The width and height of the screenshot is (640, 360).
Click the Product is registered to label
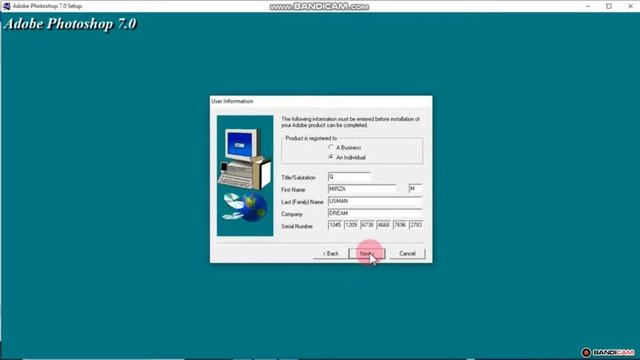tap(311, 138)
